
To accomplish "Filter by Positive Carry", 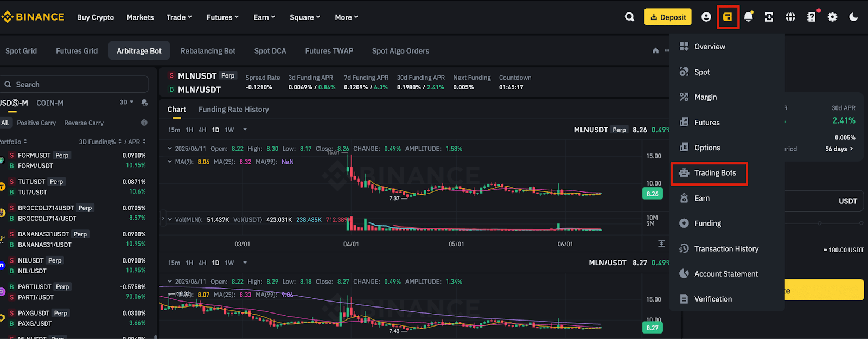I will click(36, 123).
